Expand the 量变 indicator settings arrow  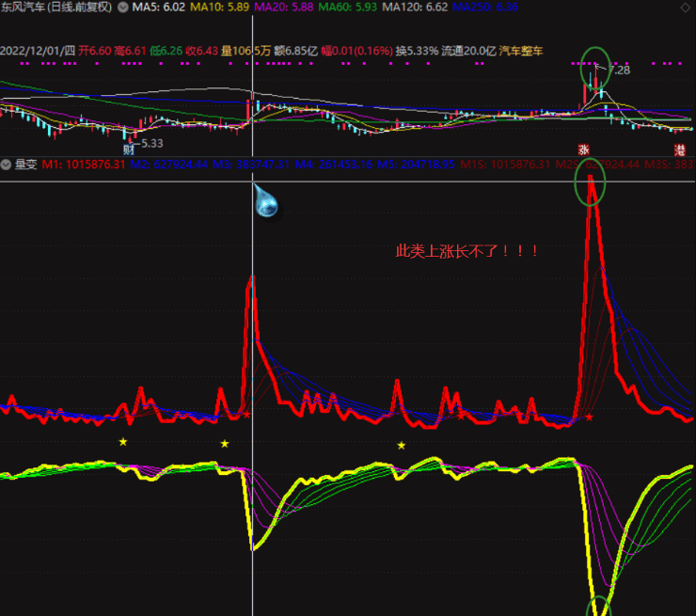(6, 165)
